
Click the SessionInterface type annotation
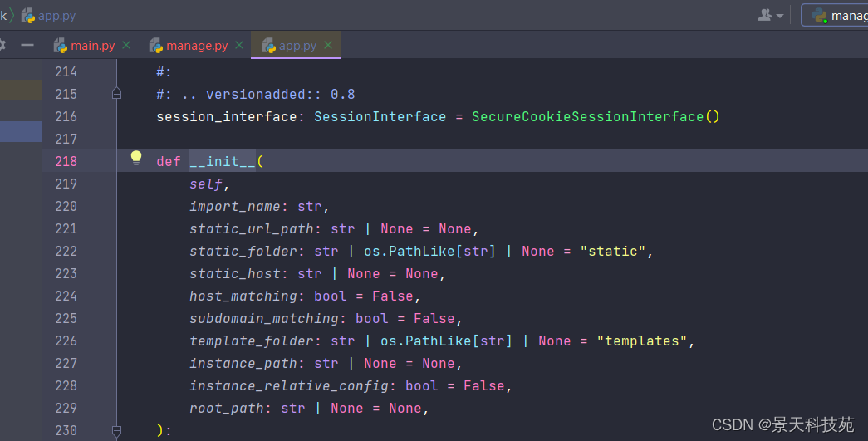point(380,117)
